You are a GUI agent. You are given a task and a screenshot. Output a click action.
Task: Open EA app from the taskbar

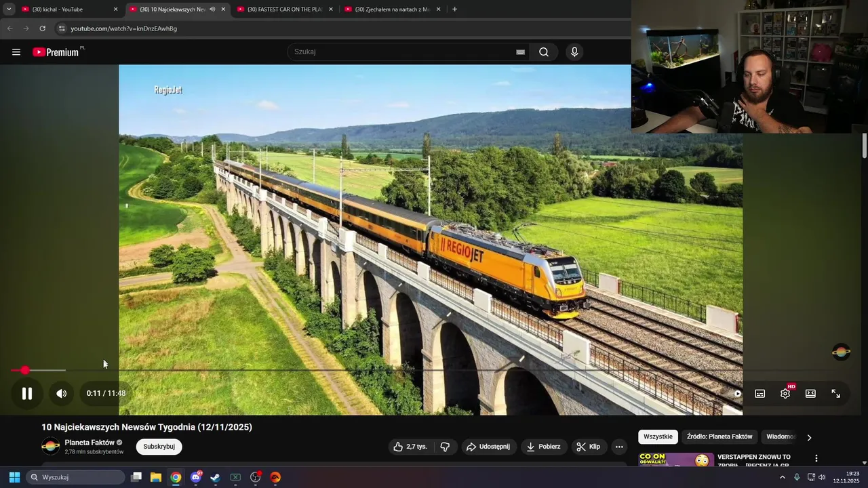tap(275, 477)
